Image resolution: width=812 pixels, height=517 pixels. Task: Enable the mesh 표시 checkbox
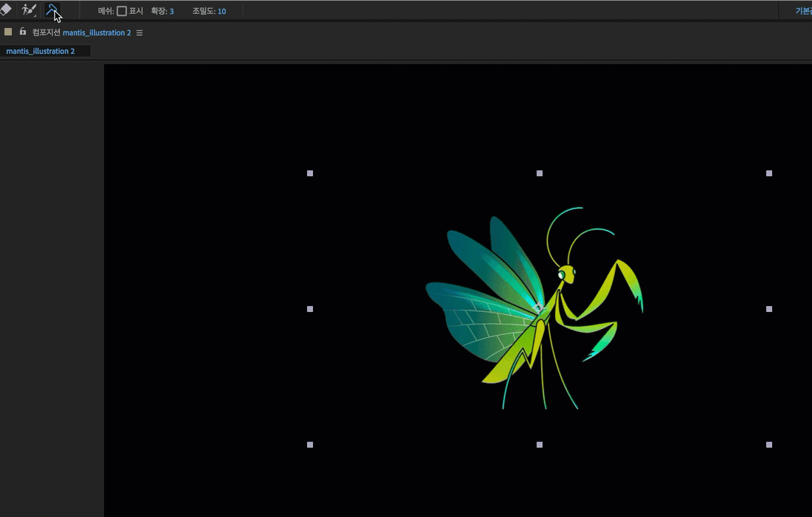[122, 11]
